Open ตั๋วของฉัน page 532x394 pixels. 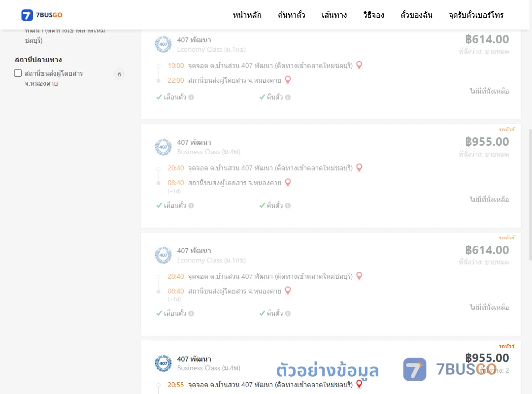[x=416, y=15]
